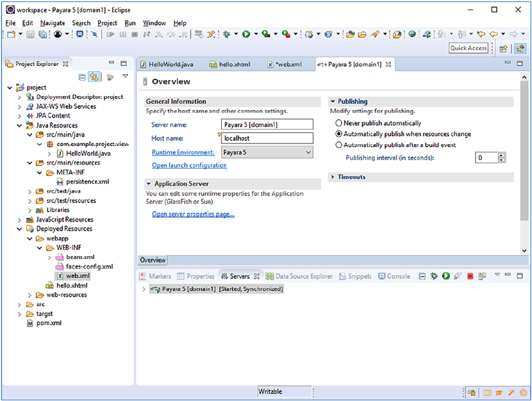Expand the Timeouts section
Screen dimensions: 532x401
coord(333,177)
